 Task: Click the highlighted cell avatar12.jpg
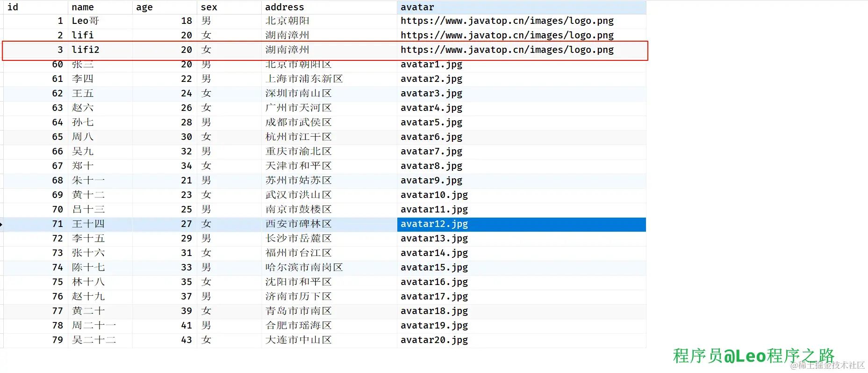coord(522,224)
